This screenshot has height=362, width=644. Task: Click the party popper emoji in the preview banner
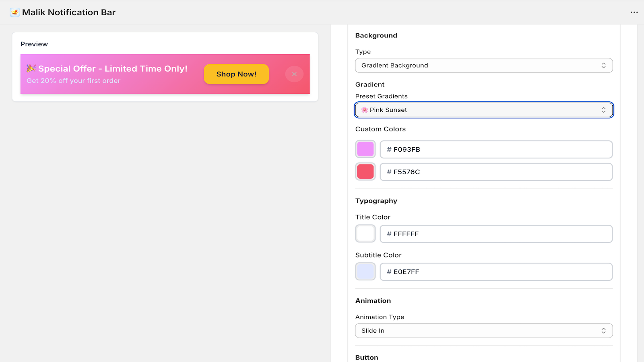click(x=31, y=68)
